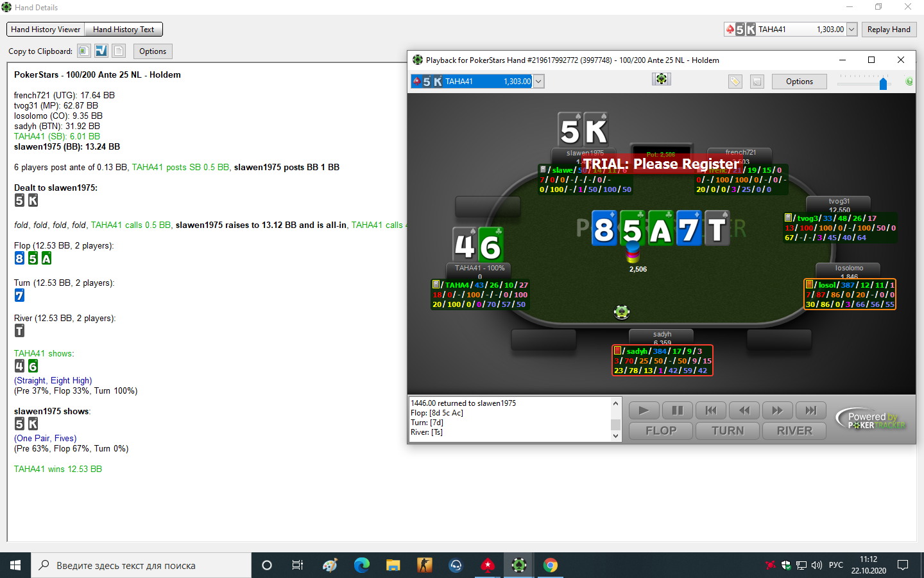Click tvog31 HUD note icon

pos(789,218)
